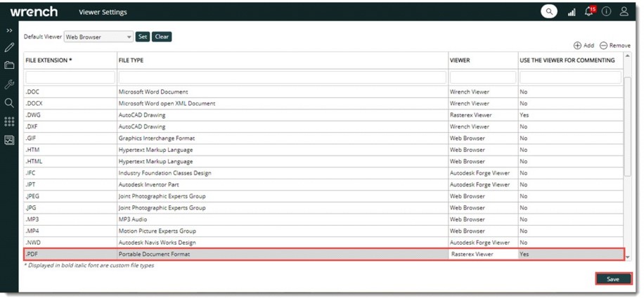
Task: Open the folder icon in sidebar
Action: point(9,65)
